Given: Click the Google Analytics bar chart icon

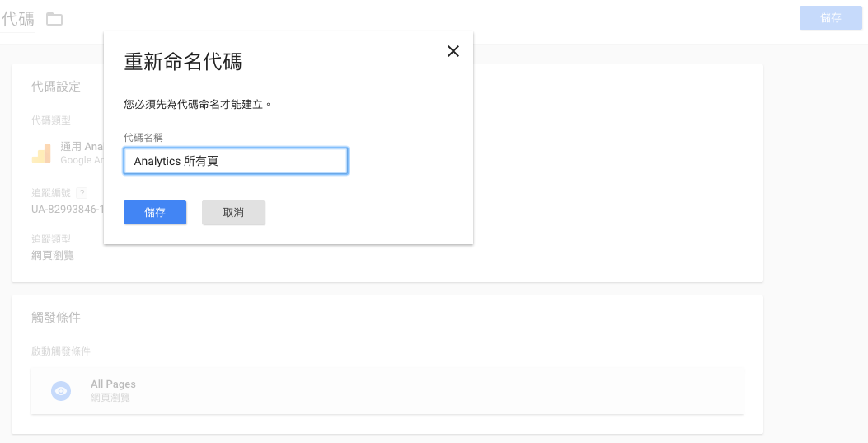Looking at the screenshot, I should 41,153.
